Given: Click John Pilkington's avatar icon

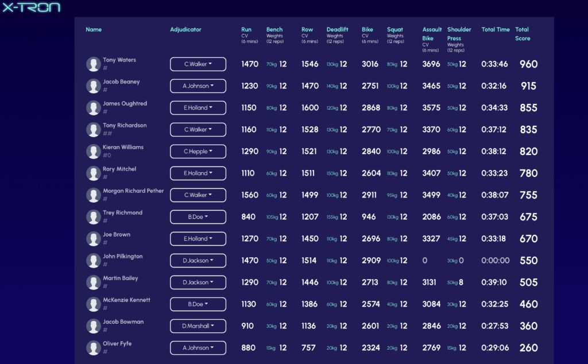Looking at the screenshot, I should [x=94, y=261].
